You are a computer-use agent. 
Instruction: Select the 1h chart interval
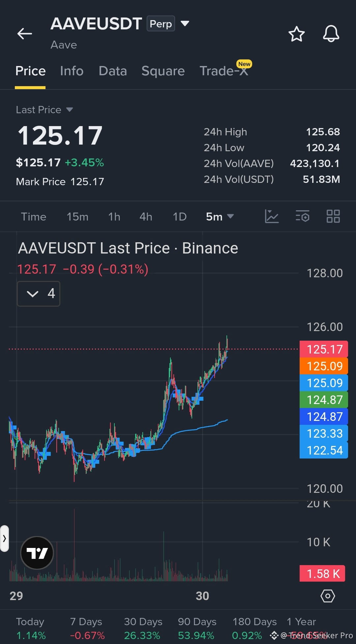click(114, 217)
